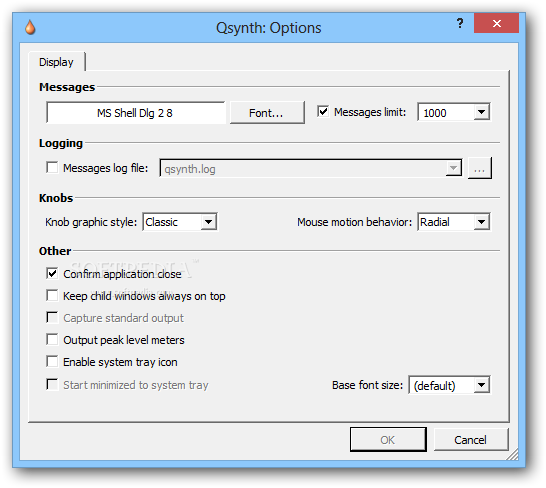Enable Output peak level meters
The width and height of the screenshot is (546, 488).
click(52, 339)
